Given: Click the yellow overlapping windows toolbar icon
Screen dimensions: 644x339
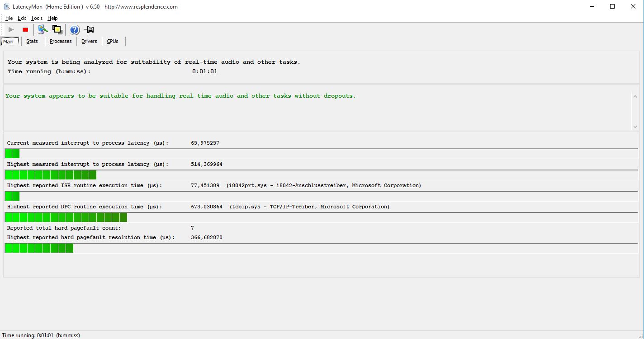Looking at the screenshot, I should (57, 30).
